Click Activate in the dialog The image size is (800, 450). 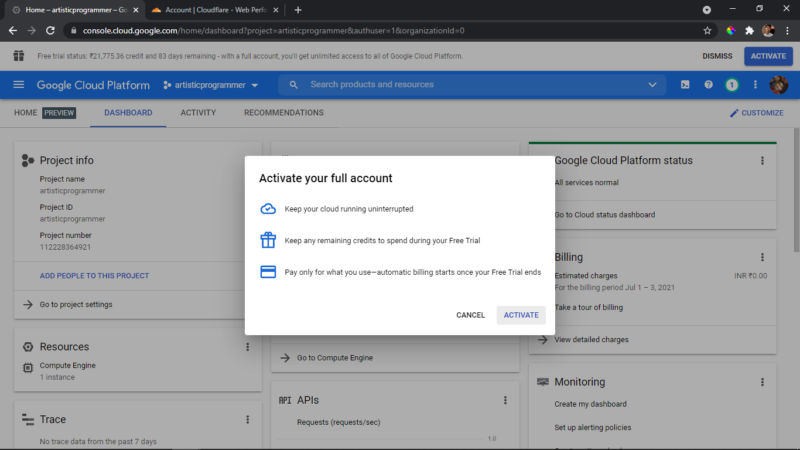521,315
